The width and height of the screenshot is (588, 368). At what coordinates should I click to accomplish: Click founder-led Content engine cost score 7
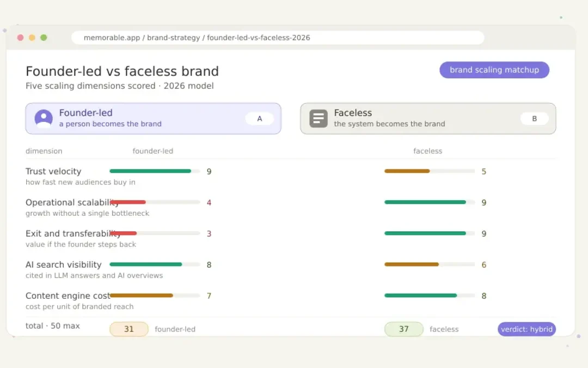click(x=209, y=296)
